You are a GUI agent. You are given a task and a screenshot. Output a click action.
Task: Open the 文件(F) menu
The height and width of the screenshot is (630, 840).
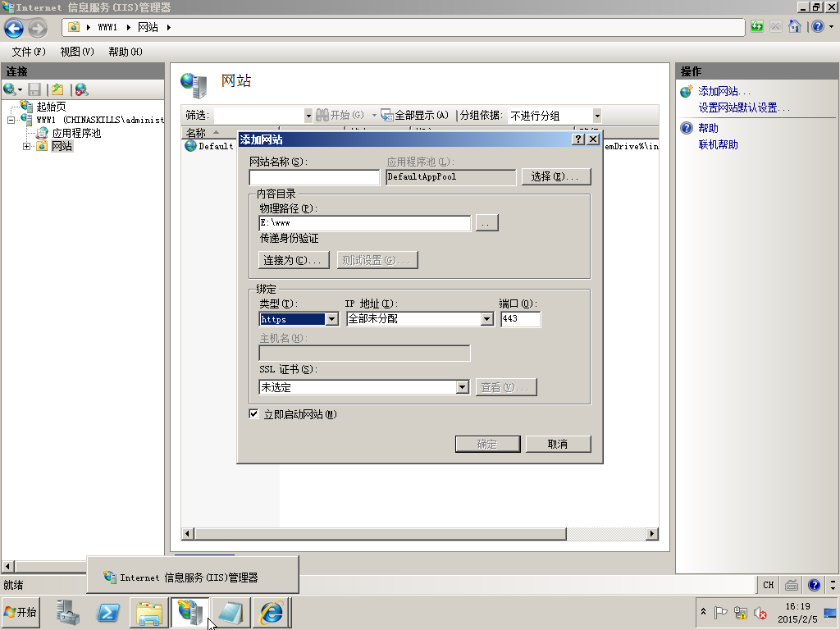[x=29, y=52]
